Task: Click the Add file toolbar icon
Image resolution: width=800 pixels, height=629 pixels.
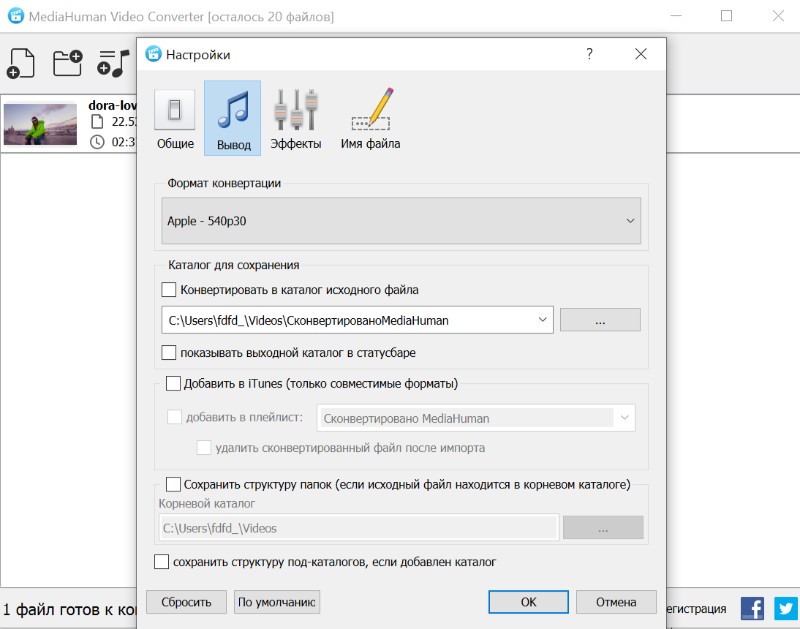Action: (20, 63)
